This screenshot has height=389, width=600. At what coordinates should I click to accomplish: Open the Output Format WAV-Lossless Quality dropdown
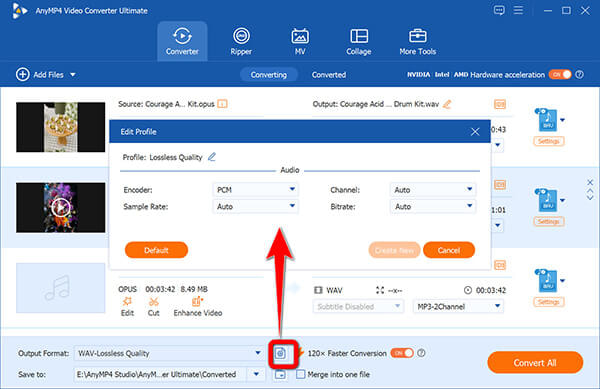coord(169,353)
